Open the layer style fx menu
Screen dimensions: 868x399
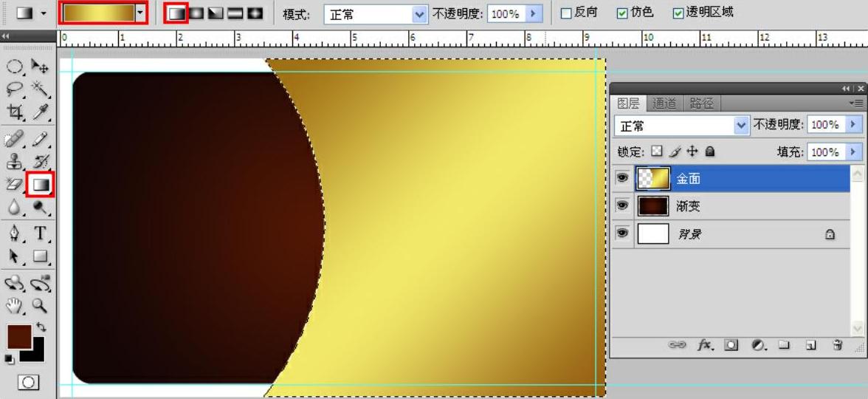(705, 344)
